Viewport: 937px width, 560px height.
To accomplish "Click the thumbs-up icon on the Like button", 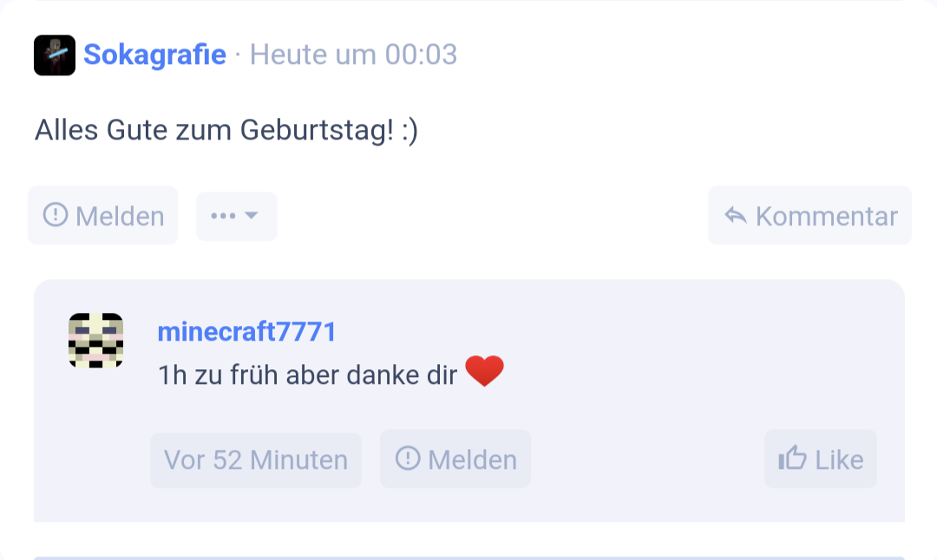I will click(790, 459).
